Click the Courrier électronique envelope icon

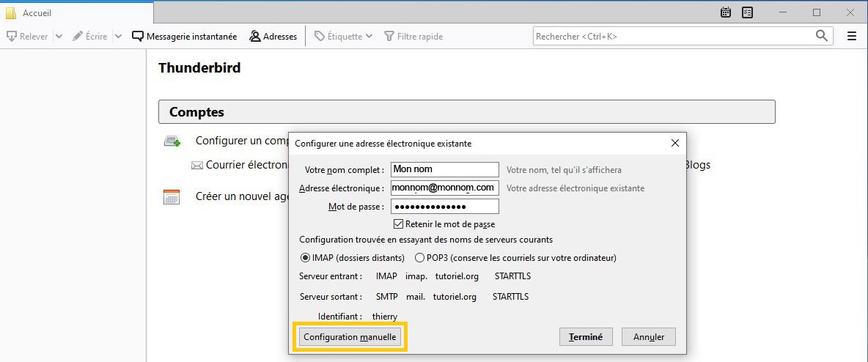pos(196,166)
